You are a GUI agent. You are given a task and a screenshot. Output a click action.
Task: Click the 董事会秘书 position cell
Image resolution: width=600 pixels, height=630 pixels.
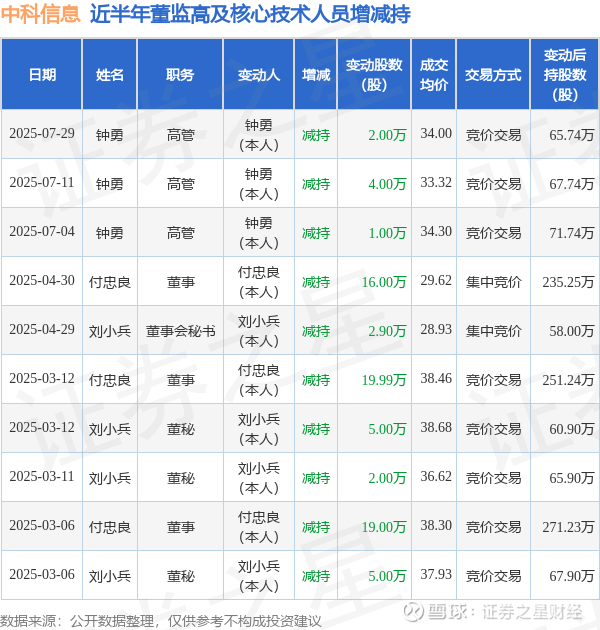pyautogui.click(x=180, y=331)
